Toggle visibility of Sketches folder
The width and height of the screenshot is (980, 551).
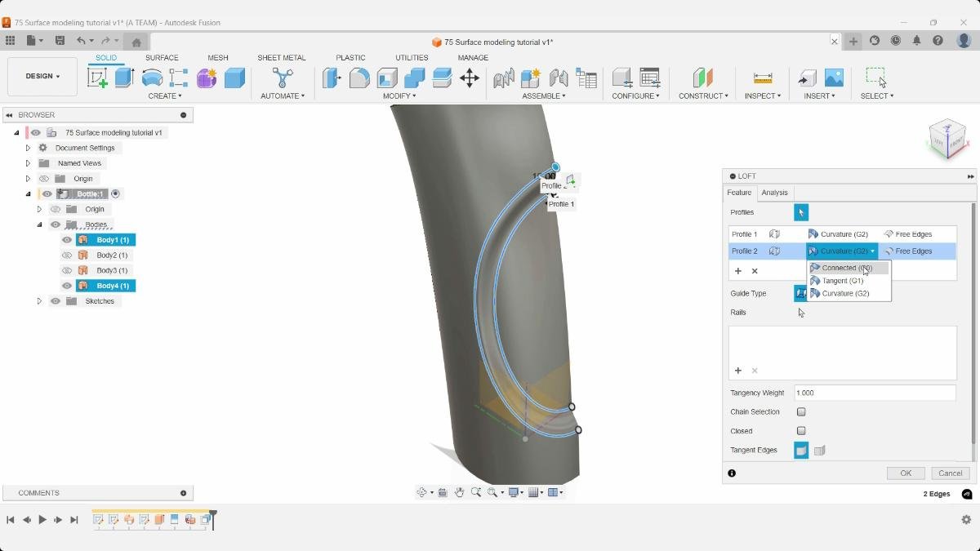tap(56, 301)
